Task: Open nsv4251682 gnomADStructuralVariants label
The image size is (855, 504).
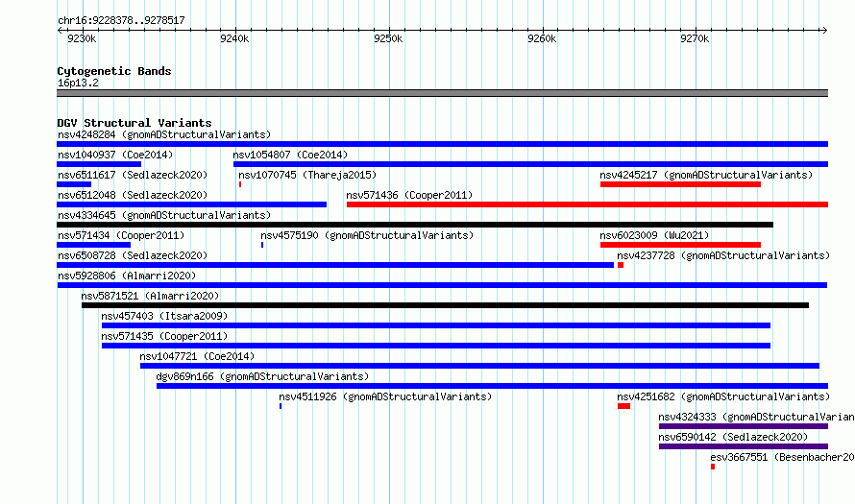Action: click(x=723, y=396)
